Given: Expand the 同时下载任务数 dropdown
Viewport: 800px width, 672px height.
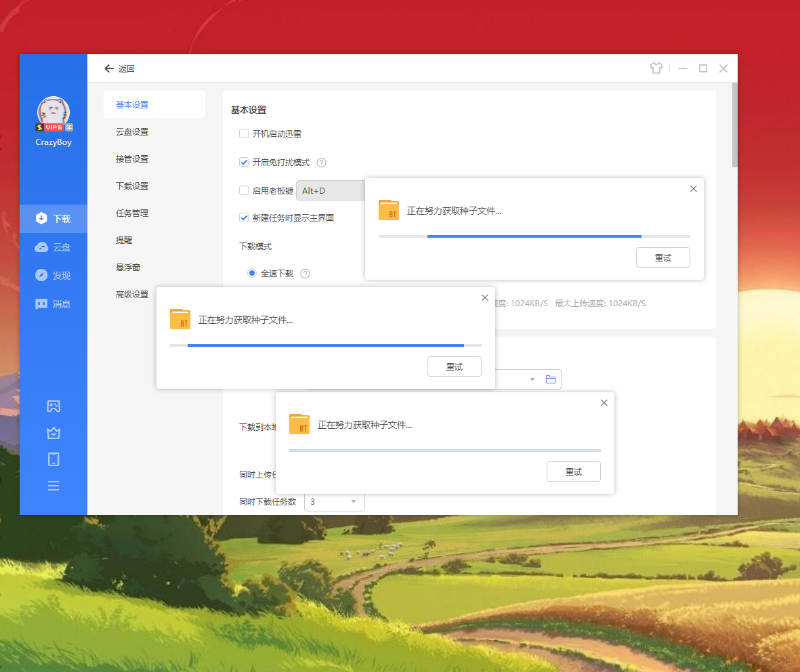Looking at the screenshot, I should (335, 502).
